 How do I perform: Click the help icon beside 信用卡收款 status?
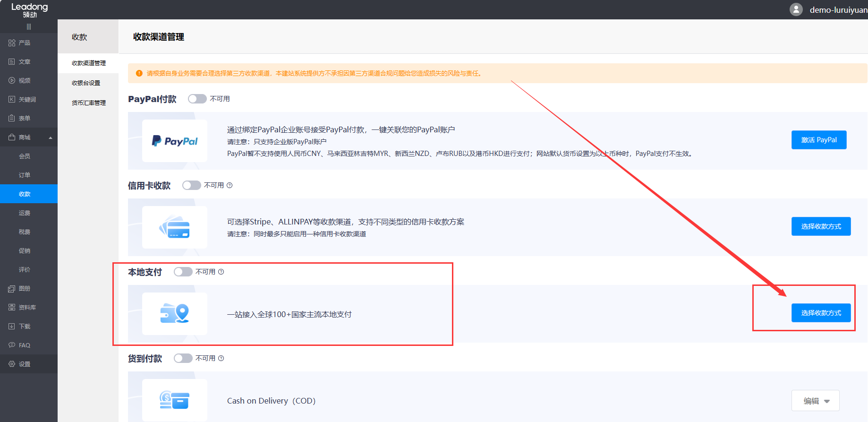pyautogui.click(x=230, y=185)
